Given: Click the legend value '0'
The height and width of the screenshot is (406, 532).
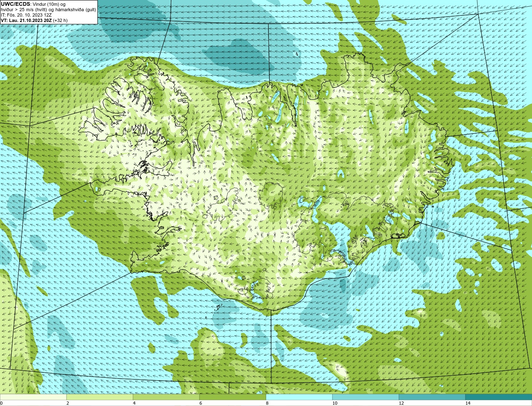Looking at the screenshot, I should (1, 403).
